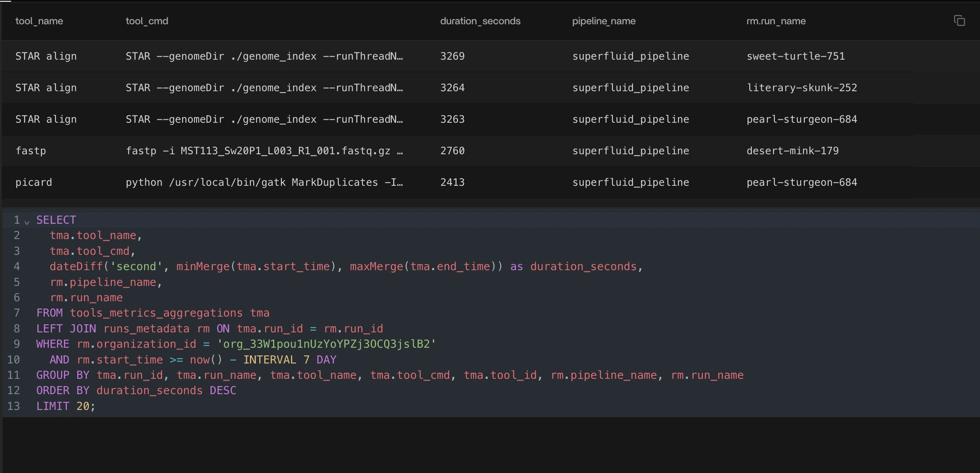The image size is (980, 473).
Task: Select the literary-skunk-252 run name cell
Action: coord(801,88)
